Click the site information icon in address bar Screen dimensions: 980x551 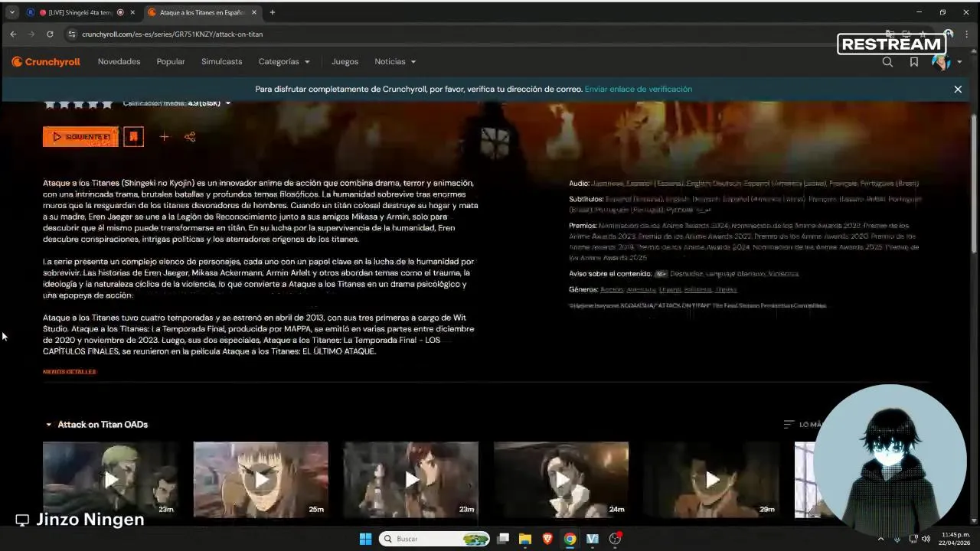(72, 34)
